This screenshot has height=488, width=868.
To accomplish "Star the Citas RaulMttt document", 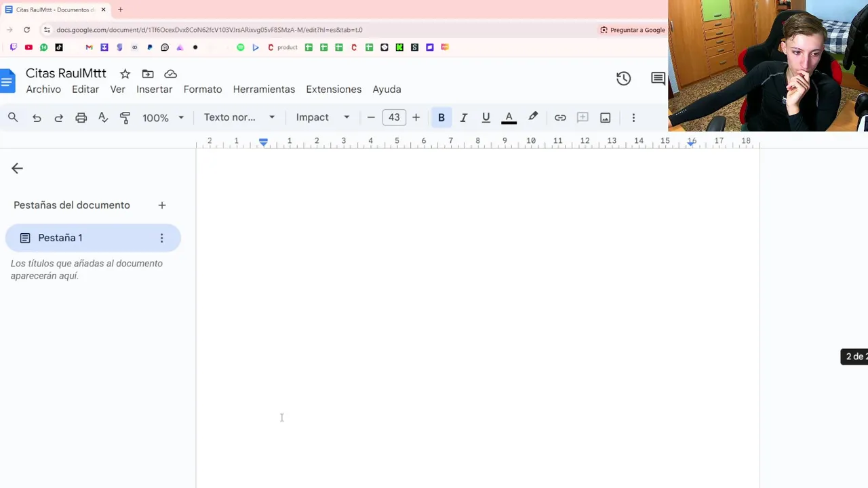I will point(125,74).
